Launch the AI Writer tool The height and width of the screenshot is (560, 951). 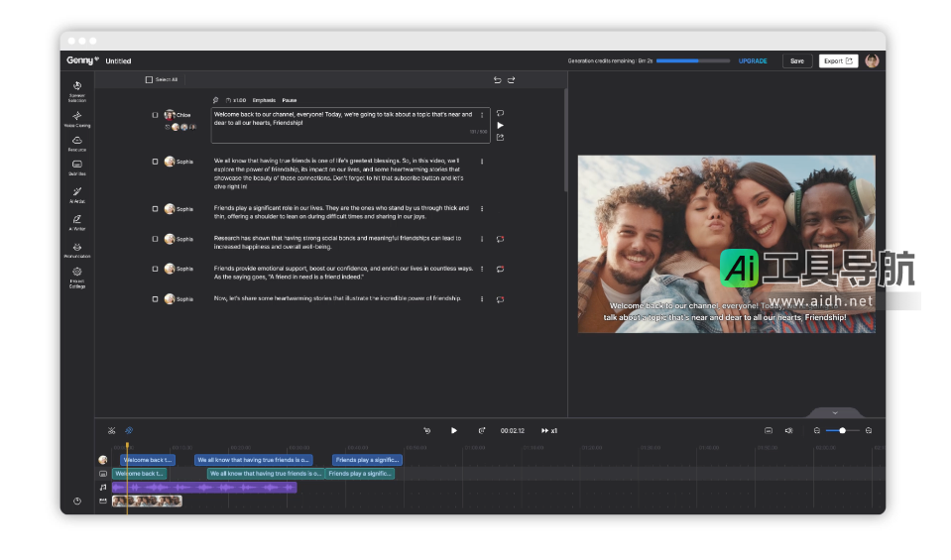[x=77, y=220]
